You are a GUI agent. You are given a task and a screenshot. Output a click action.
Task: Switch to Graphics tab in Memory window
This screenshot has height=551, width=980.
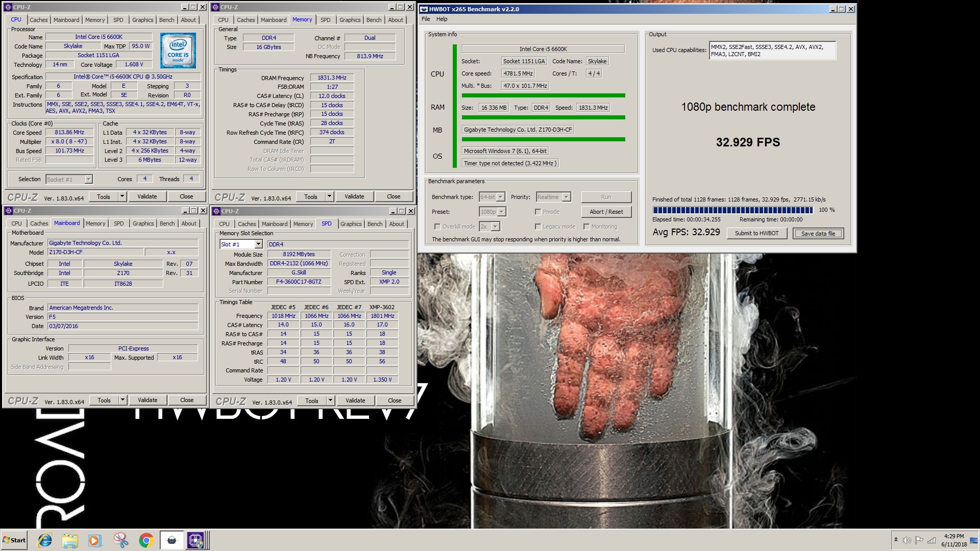pyautogui.click(x=350, y=20)
